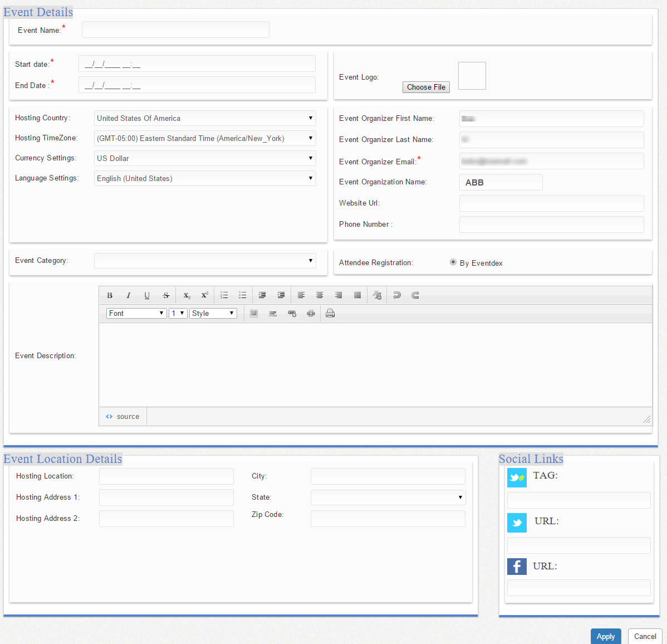Insert a hyperlink in description

click(292, 314)
